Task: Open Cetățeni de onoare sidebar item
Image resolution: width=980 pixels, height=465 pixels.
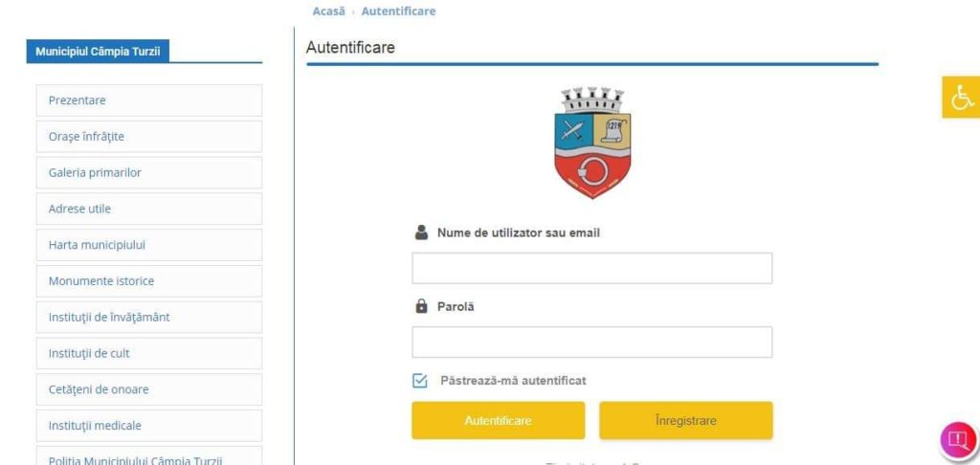Action: pos(148,389)
